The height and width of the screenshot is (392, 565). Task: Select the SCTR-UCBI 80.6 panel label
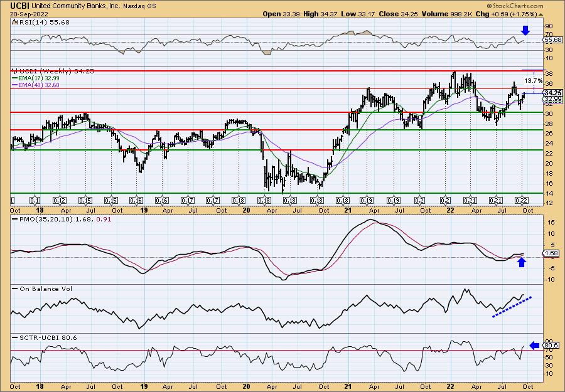click(x=45, y=337)
